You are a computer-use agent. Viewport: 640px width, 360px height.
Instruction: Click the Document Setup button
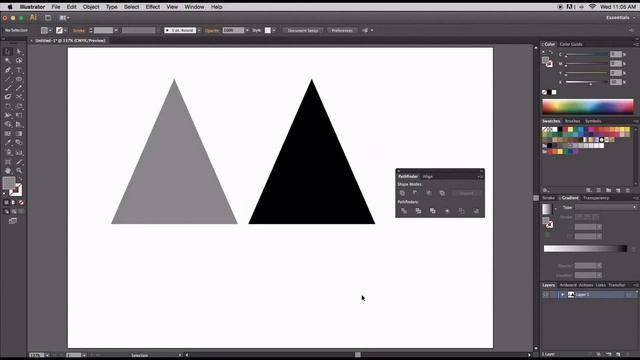coord(303,30)
